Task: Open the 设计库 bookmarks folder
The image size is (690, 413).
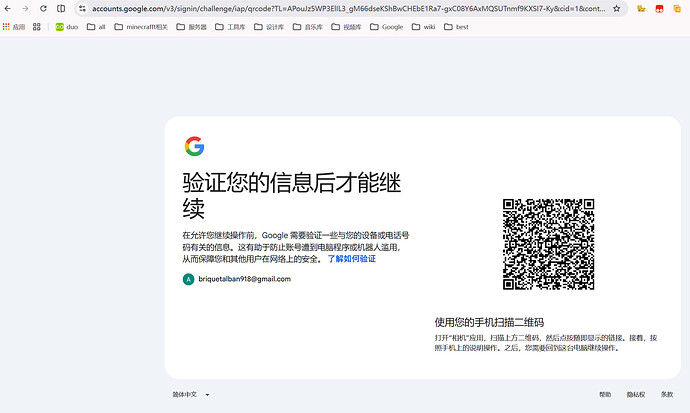Action: [268, 27]
